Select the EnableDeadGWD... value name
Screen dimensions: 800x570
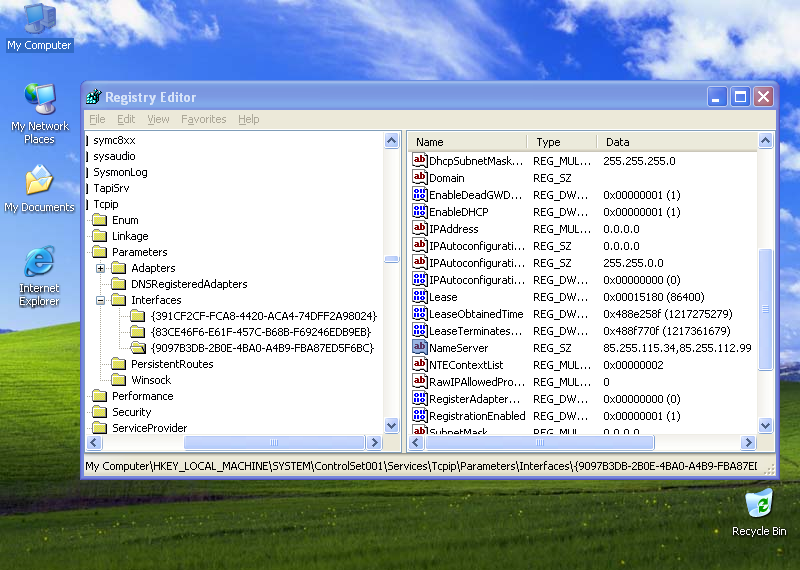(x=476, y=195)
